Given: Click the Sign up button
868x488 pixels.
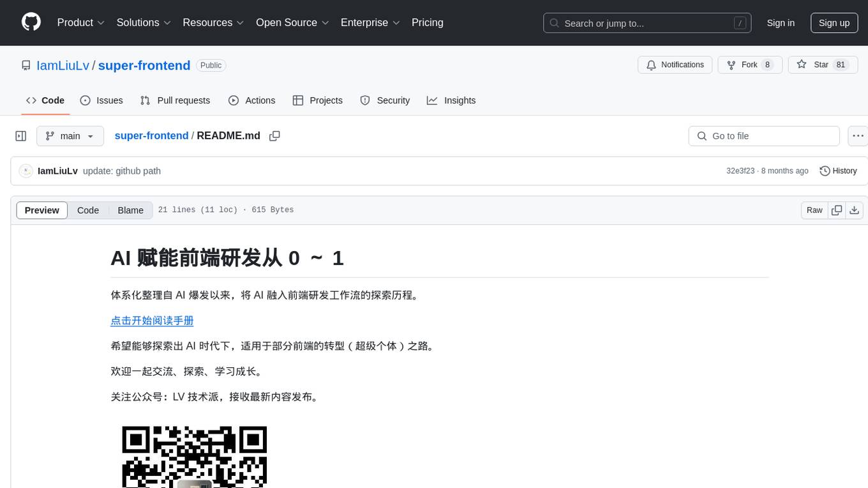Looking at the screenshot, I should coord(834,23).
